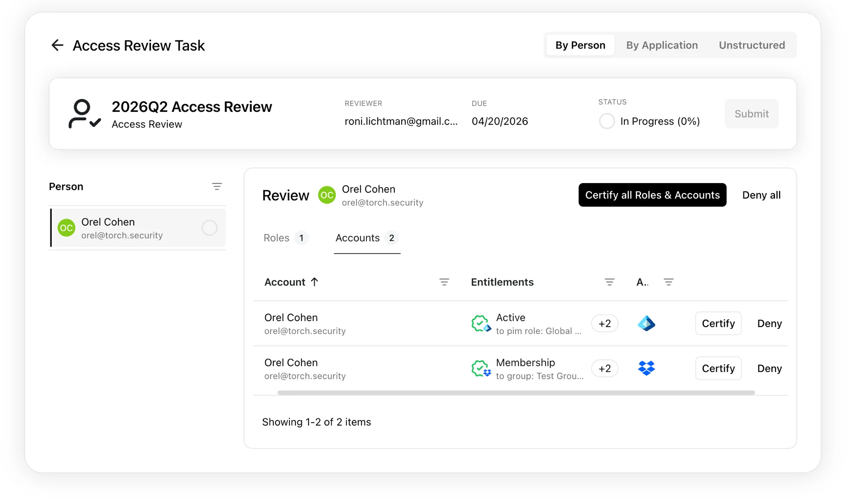Image resolution: width=868 pixels, height=499 pixels.
Task: Click 'Showing 1-2 of 2 items' text
Action: [316, 422]
